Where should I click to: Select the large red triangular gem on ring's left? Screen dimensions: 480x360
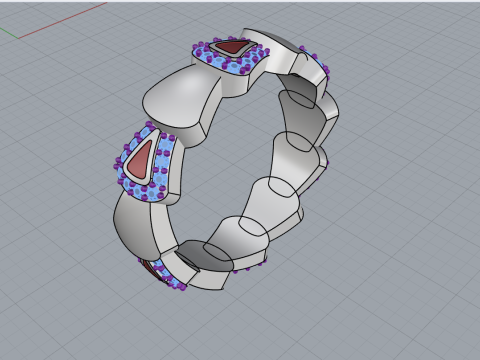(140, 161)
